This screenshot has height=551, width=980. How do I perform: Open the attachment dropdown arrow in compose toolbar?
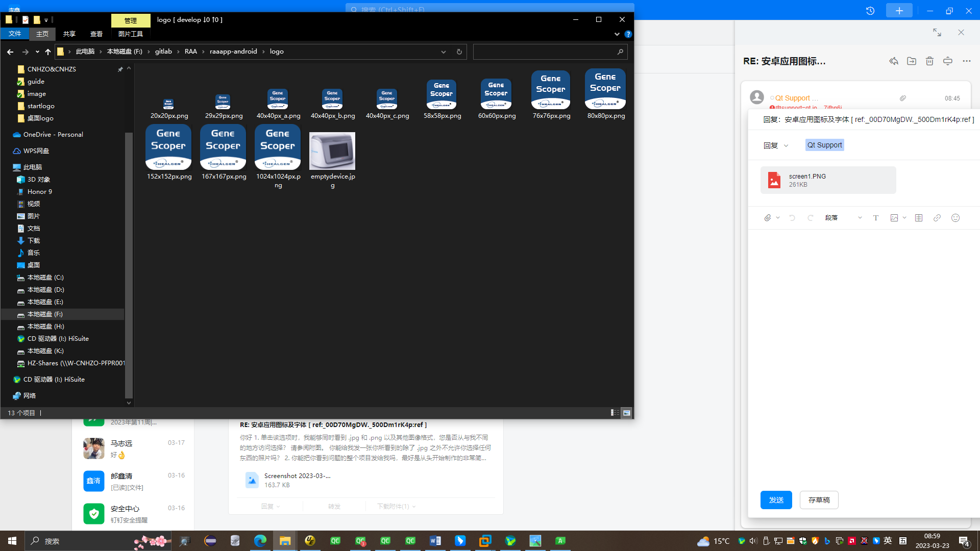click(778, 218)
